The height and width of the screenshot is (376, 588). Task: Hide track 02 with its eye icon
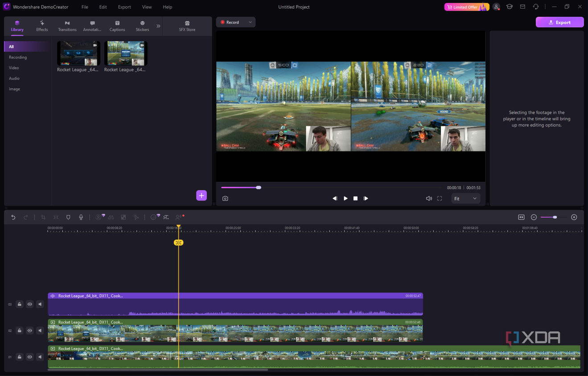click(x=30, y=331)
